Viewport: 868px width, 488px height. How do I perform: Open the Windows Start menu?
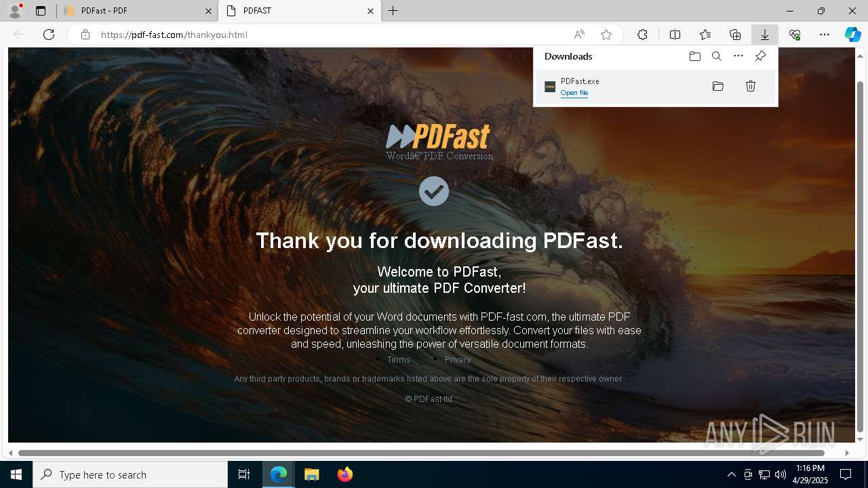click(16, 474)
